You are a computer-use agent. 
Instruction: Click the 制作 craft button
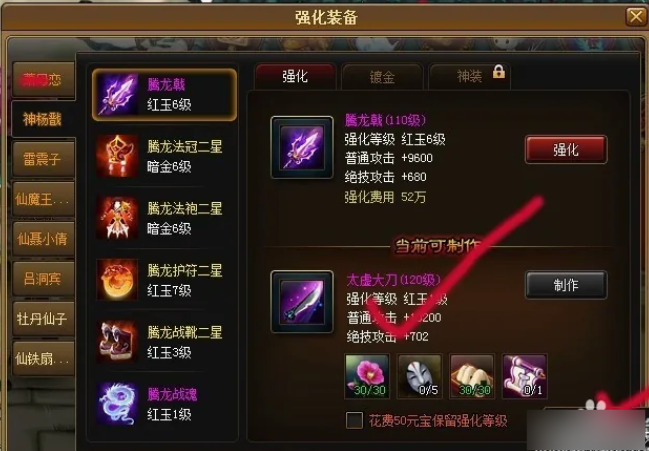(x=566, y=285)
